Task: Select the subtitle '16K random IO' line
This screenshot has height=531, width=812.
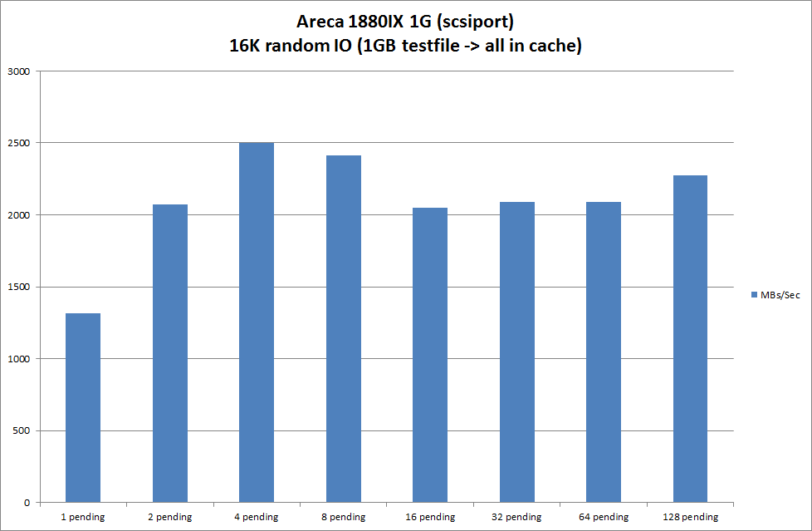Action: pyautogui.click(x=405, y=46)
